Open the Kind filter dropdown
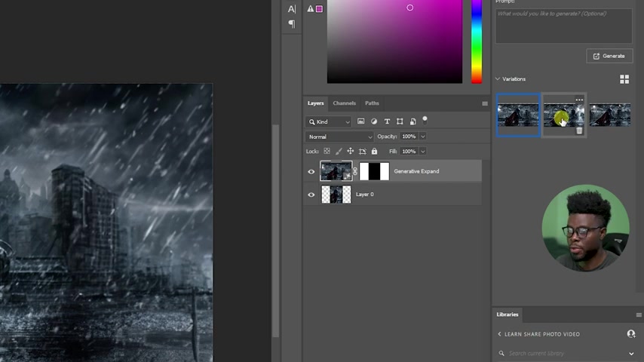644x362 pixels. pyautogui.click(x=329, y=121)
